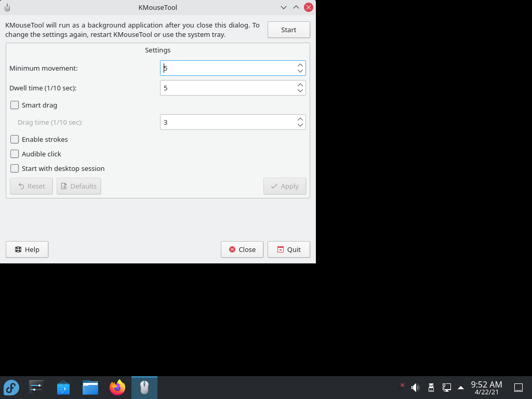This screenshot has height=399, width=532.
Task: Open System Settings from the taskbar
Action: click(36, 388)
